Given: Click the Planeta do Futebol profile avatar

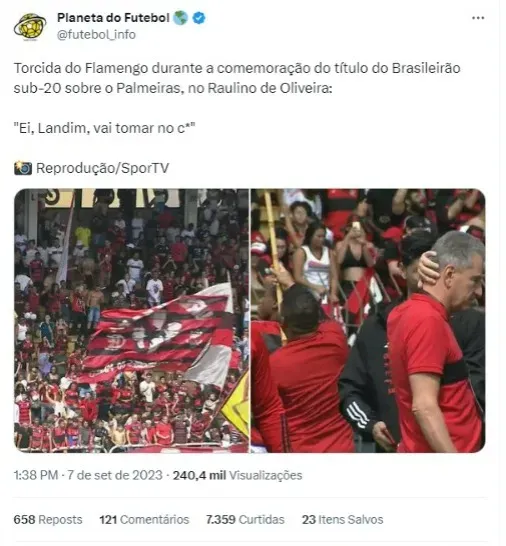Looking at the screenshot, I should (30, 26).
